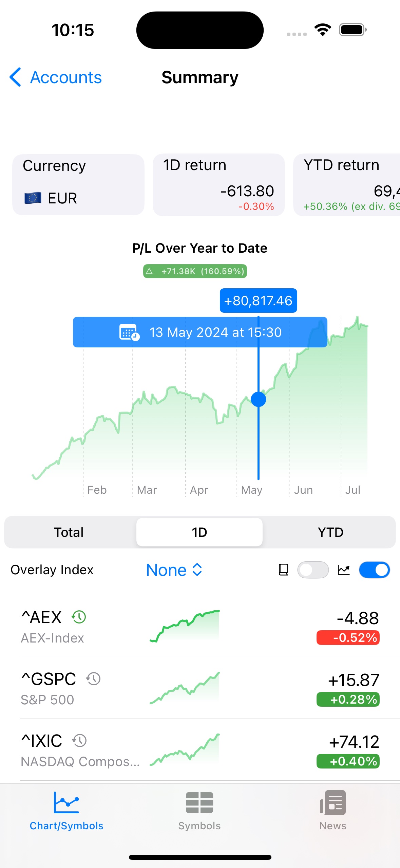Select the YTD segment

[330, 532]
